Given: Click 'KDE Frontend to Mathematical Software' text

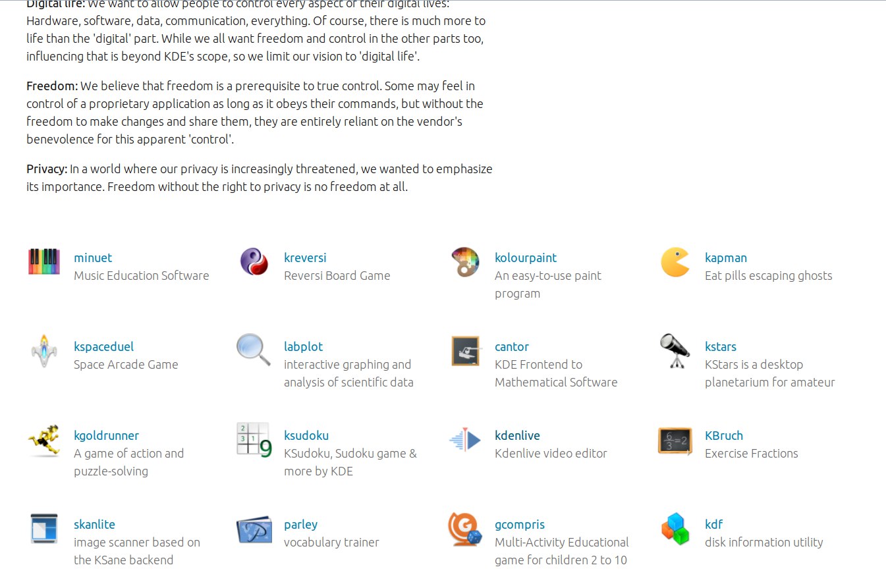Looking at the screenshot, I should [x=556, y=373].
